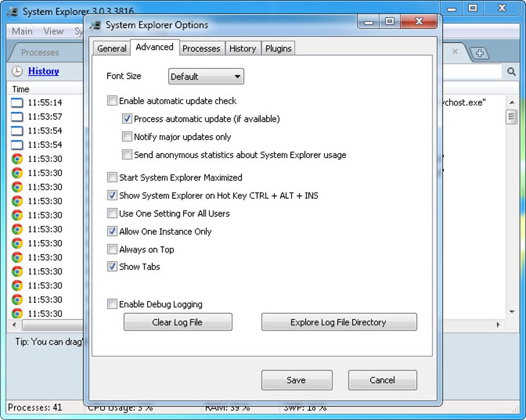Viewport: 526px width, 420px height.
Task: Select the Advanced tab
Action: pyautogui.click(x=155, y=47)
